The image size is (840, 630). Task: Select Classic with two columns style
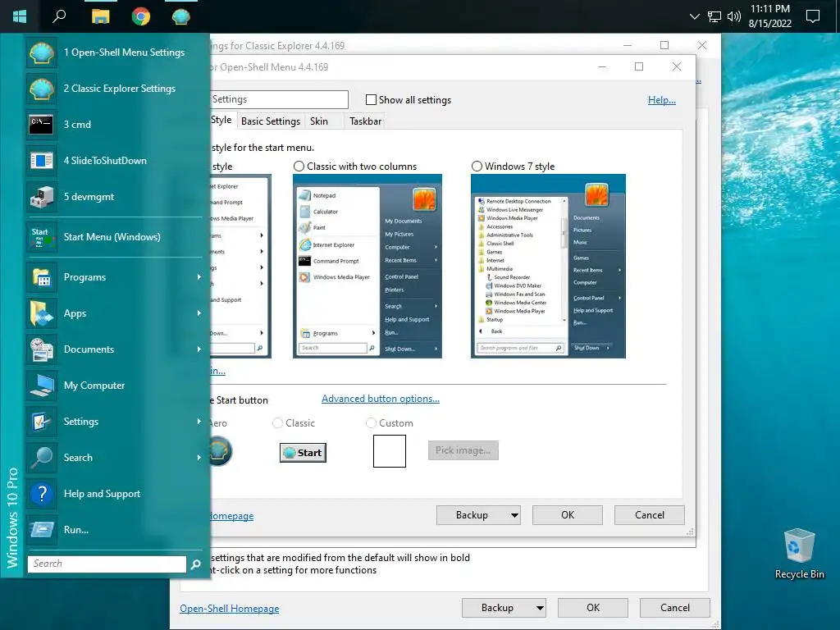299,166
